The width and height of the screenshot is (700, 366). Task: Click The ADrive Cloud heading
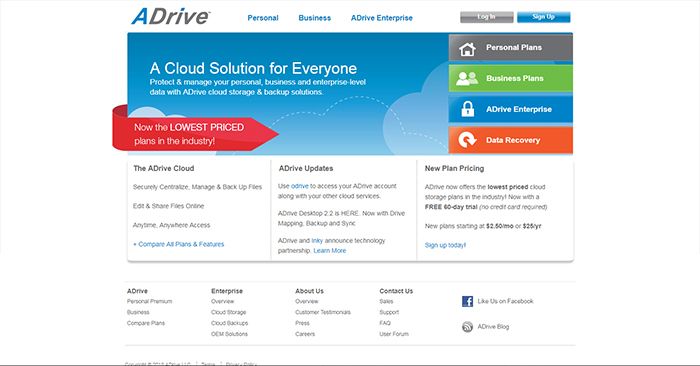(x=164, y=168)
